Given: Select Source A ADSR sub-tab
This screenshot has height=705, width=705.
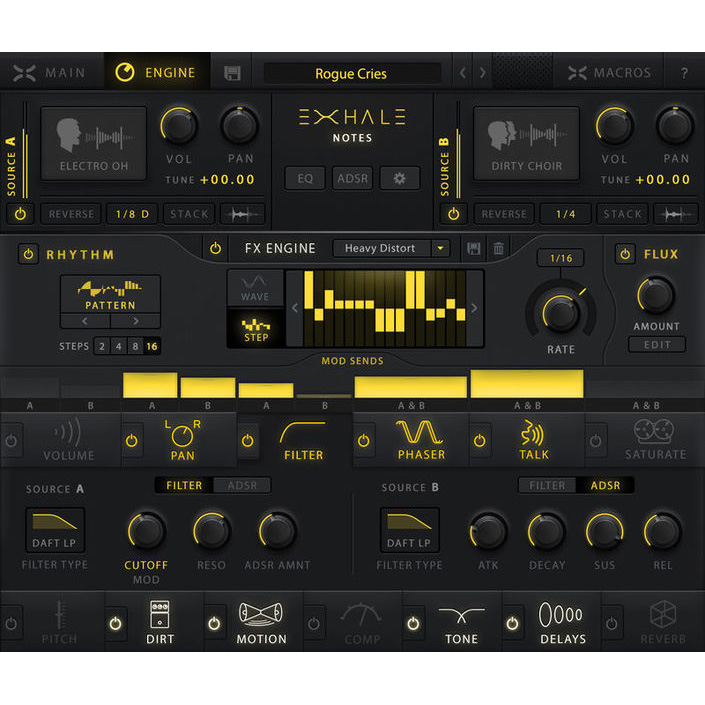Looking at the screenshot, I should pyautogui.click(x=242, y=486).
